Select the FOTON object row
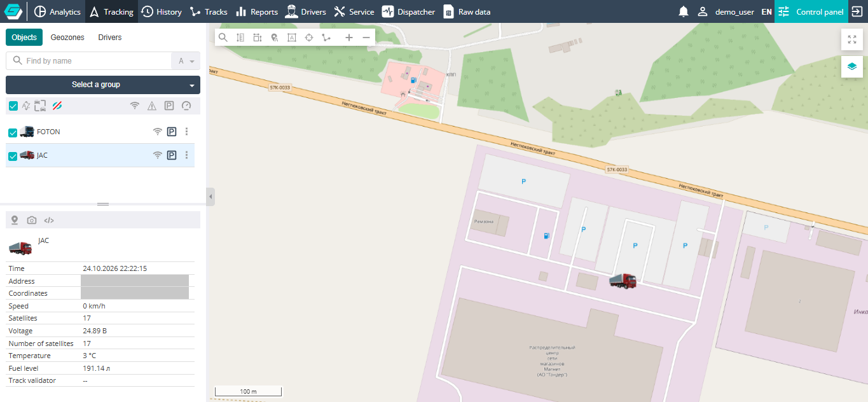Image resolution: width=868 pixels, height=402 pixels. point(100,132)
